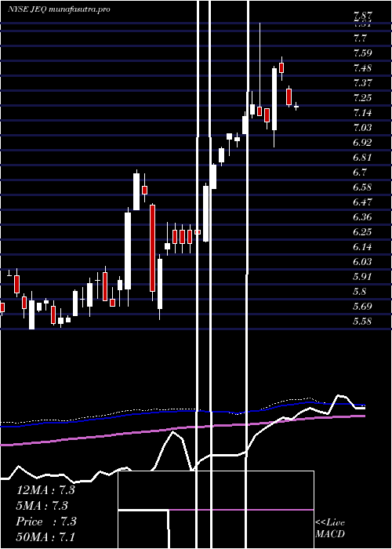Click the 7.25 price axis label
Viewport: 392px width, 549px height.
(362, 98)
